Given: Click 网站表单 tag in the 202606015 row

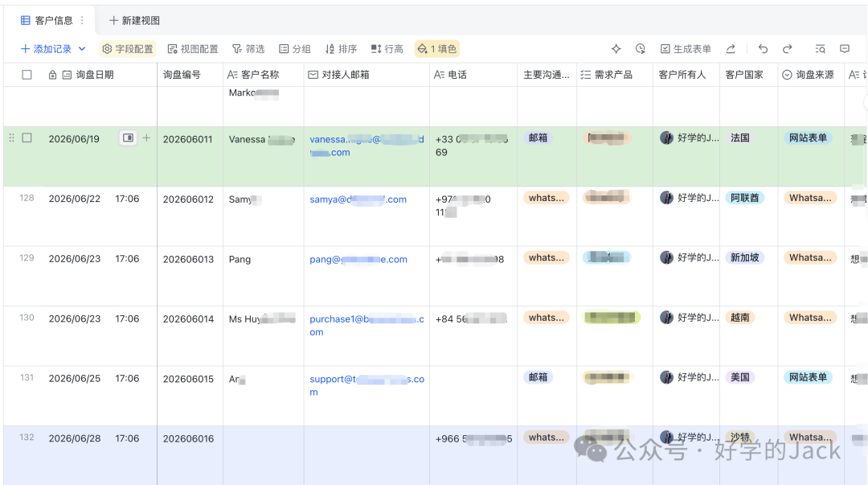Looking at the screenshot, I should 809,377.
